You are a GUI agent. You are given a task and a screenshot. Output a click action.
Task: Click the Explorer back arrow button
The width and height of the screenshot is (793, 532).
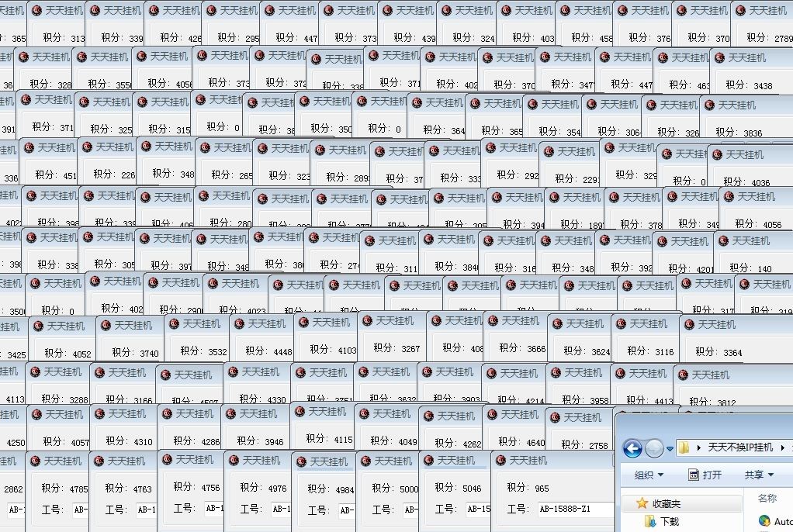[x=632, y=448]
